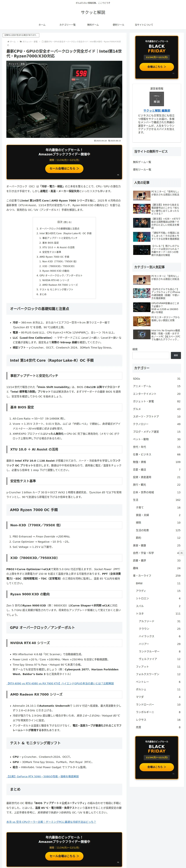Screen dimensions: 186x868
Task: Open the アニメ・ゲーム category
Action: point(157,386)
